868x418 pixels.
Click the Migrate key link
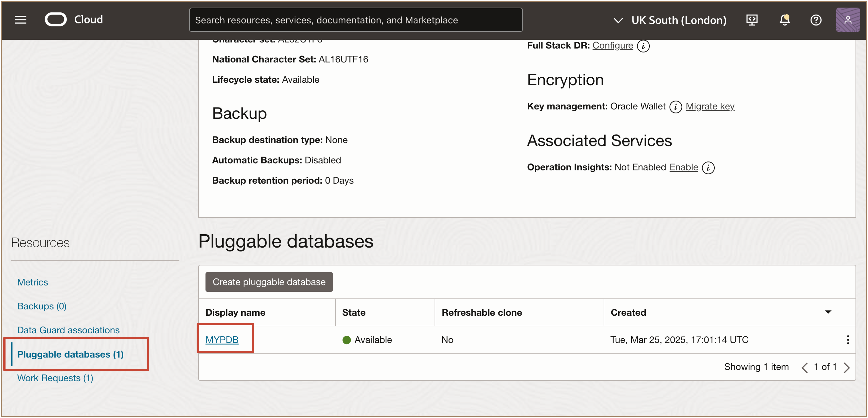pos(710,106)
